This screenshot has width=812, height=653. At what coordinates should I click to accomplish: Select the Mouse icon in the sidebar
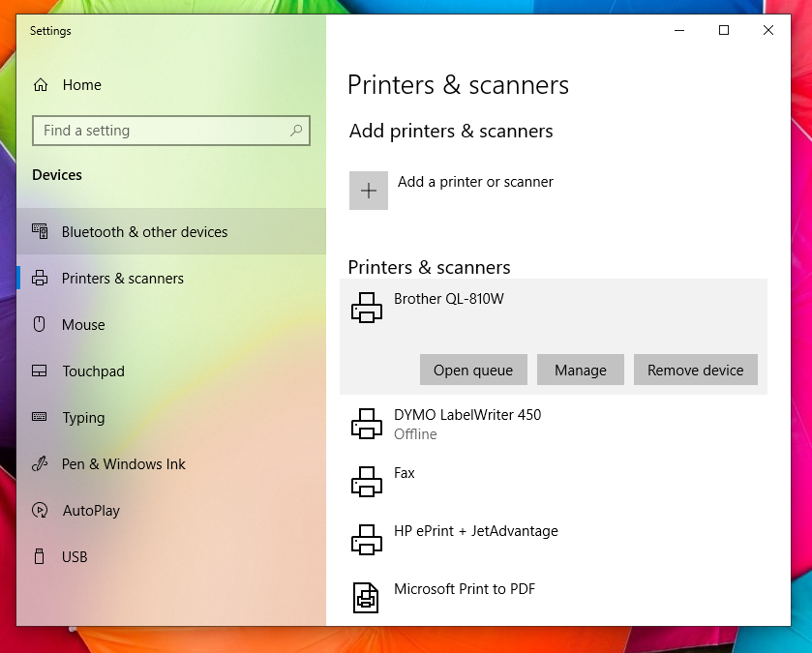pyautogui.click(x=39, y=325)
